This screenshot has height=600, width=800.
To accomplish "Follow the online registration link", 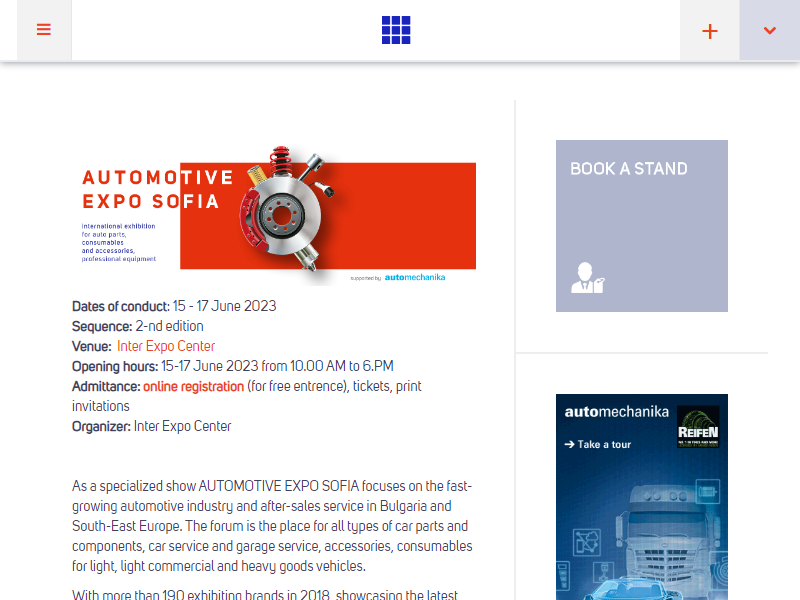I will coord(193,386).
